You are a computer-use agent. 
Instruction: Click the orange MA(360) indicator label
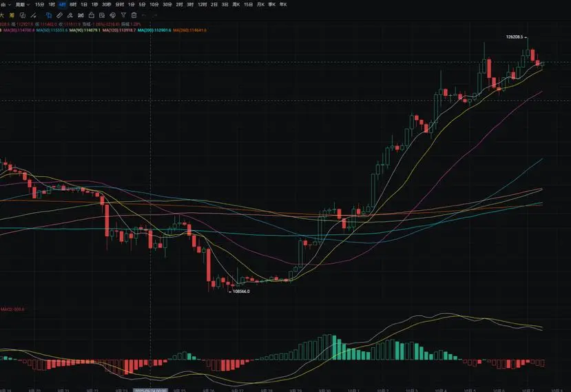click(189, 30)
